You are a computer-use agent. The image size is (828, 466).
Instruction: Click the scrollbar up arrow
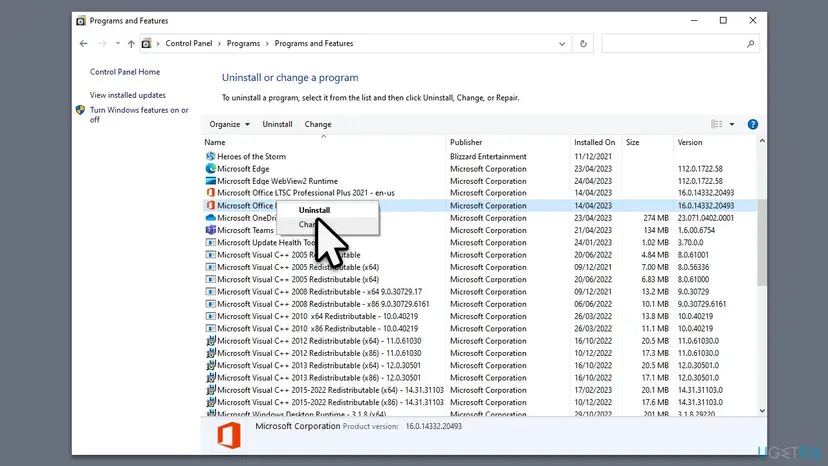(x=762, y=141)
